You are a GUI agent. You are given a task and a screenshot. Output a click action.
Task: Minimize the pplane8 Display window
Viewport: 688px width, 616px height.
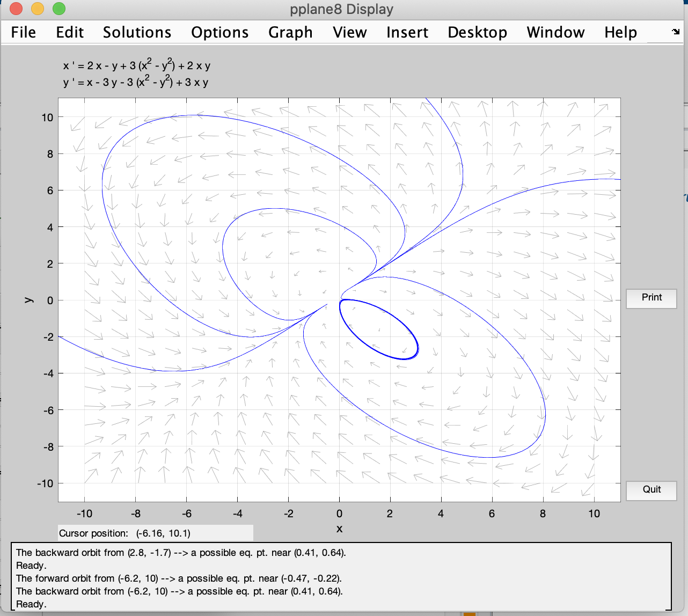tap(38, 9)
